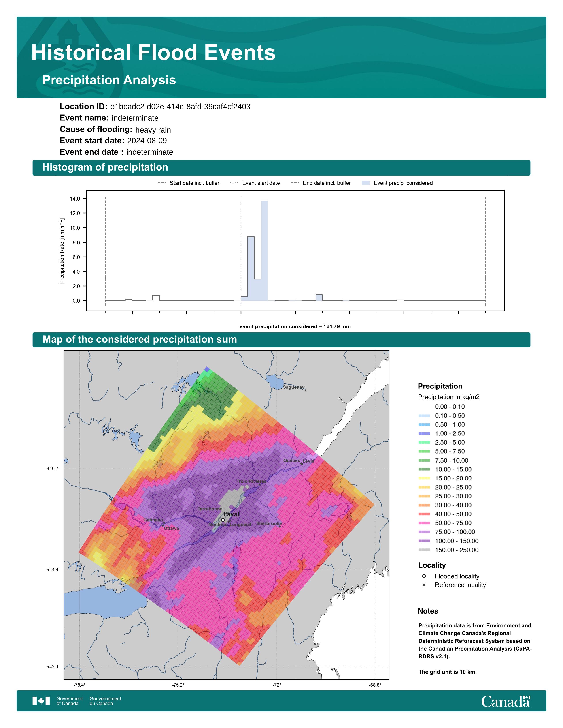Click the Map of the considered precipitation sum header
Screen dimensions: 563x728
click(x=281, y=340)
